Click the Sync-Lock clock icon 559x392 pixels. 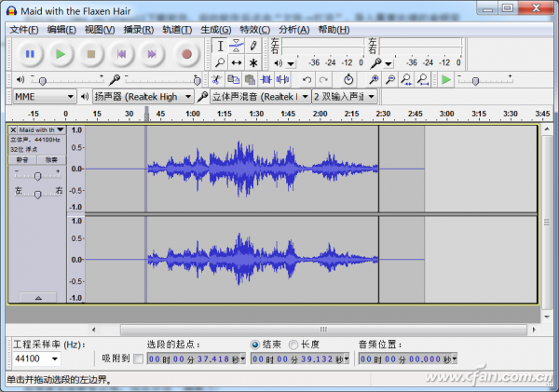click(x=348, y=79)
